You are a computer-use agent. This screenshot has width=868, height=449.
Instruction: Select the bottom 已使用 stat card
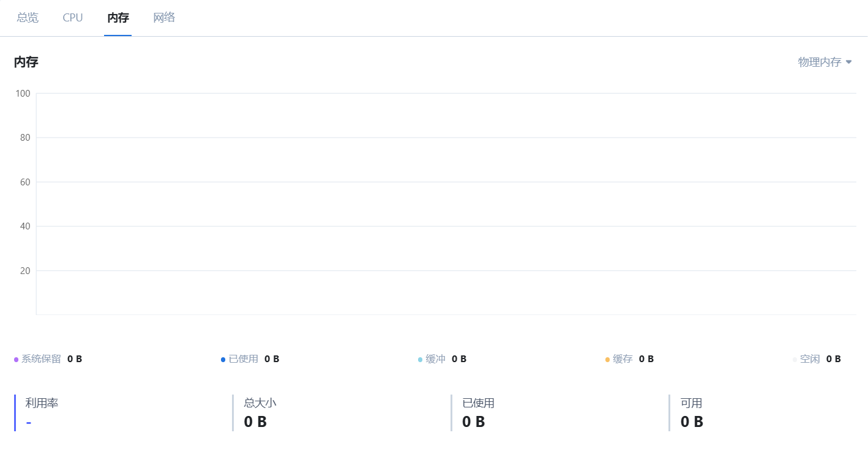click(x=559, y=413)
